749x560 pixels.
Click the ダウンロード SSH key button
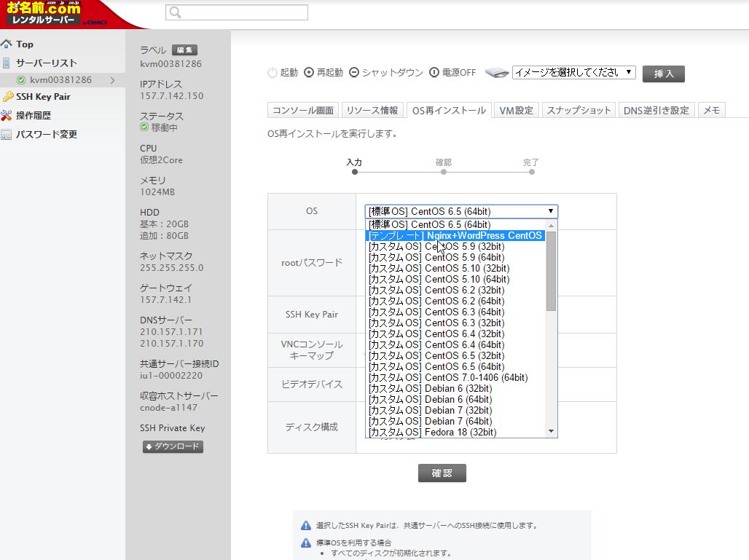click(173, 447)
